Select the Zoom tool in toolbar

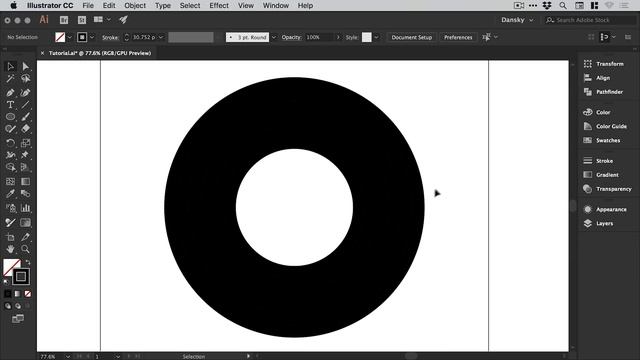click(25, 249)
